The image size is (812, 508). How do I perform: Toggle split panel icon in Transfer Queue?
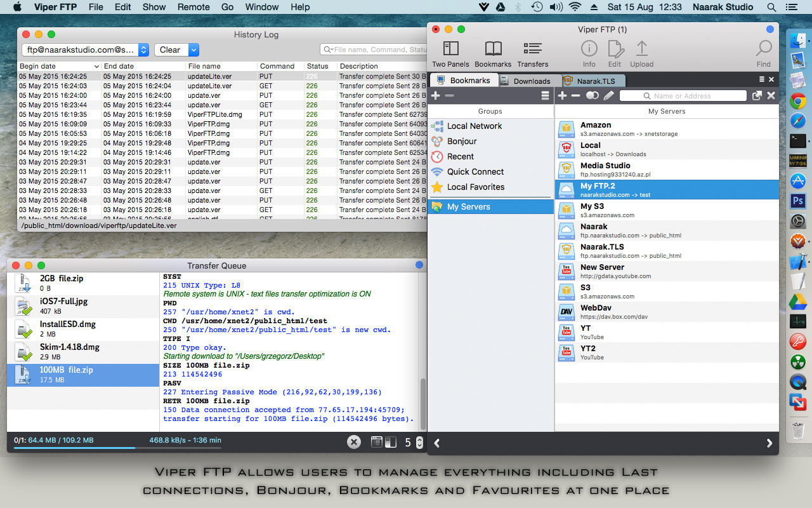pos(391,442)
